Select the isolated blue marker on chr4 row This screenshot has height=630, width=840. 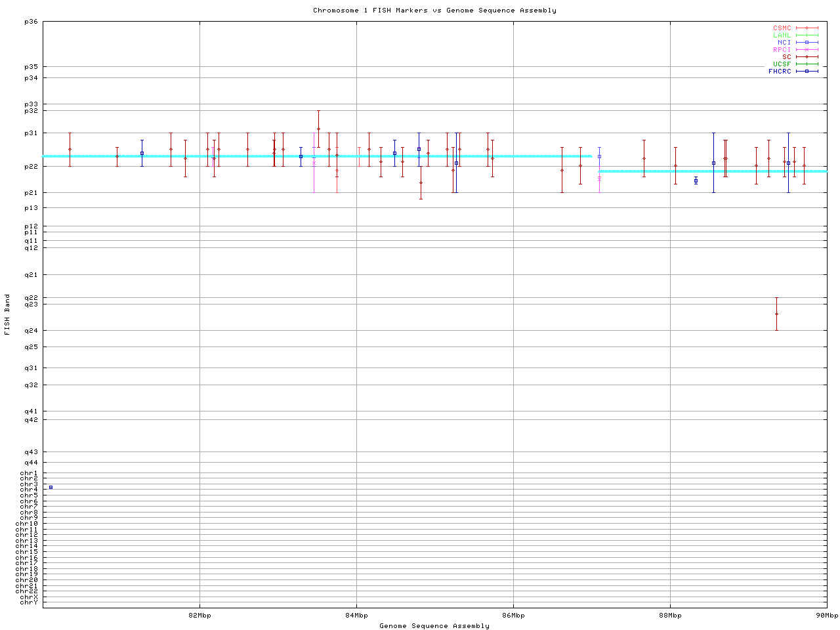pos(51,487)
